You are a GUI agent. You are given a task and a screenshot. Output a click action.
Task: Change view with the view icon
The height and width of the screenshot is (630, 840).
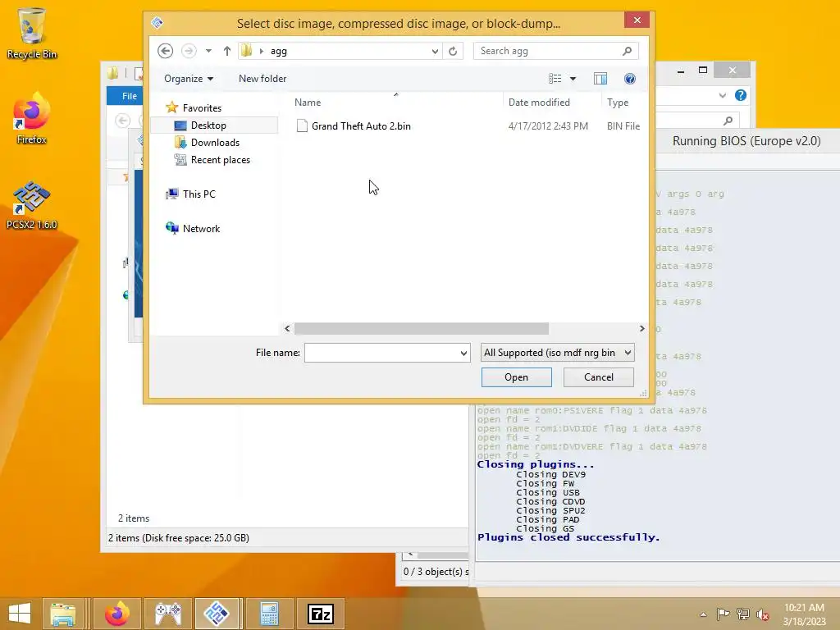(555, 79)
